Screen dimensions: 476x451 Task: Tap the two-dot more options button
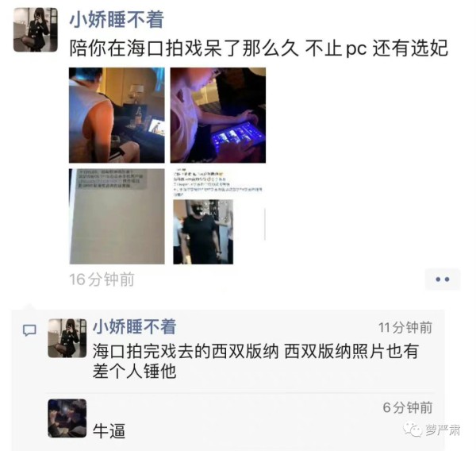pyautogui.click(x=443, y=279)
